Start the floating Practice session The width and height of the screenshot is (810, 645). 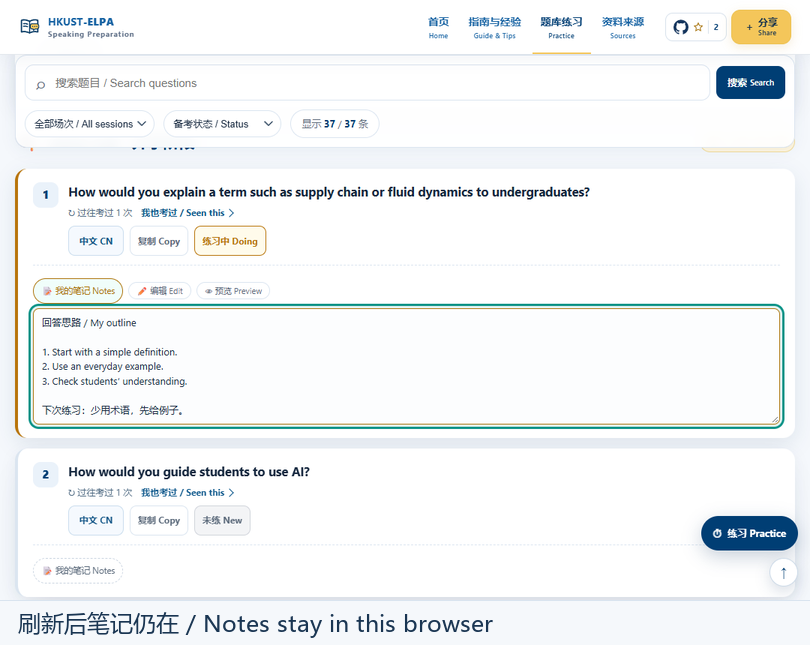[749, 533]
